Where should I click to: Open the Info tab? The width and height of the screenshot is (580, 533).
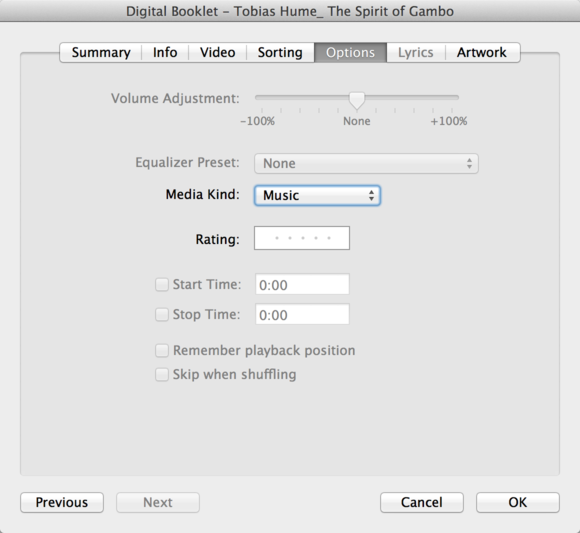tap(165, 53)
